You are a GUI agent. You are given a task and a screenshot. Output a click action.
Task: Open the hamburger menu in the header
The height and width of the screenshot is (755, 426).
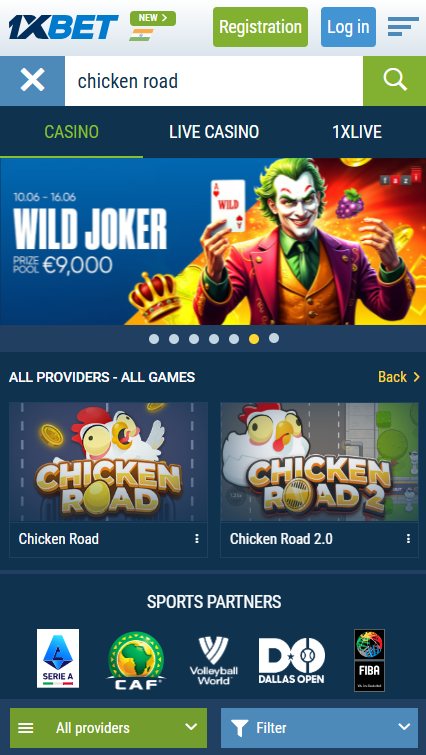coord(403,26)
